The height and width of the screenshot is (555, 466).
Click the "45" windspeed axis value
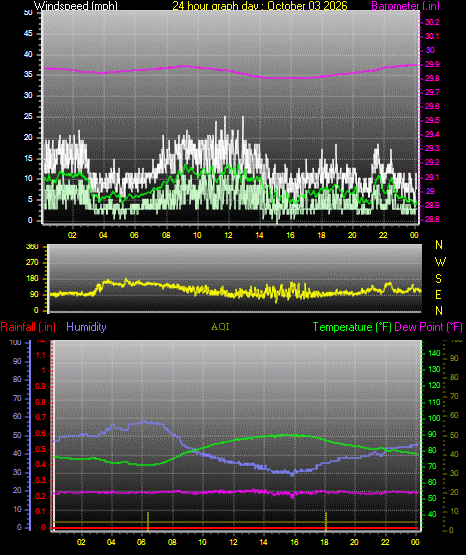28,34
